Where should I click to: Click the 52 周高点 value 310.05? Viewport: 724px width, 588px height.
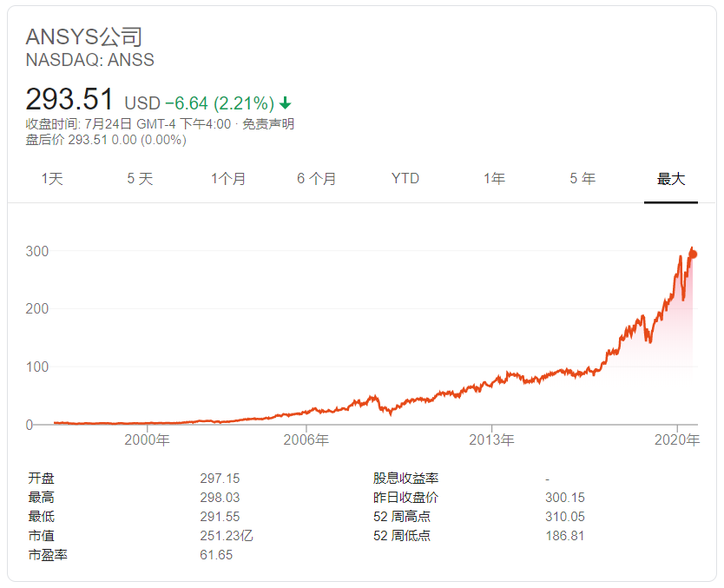(x=564, y=517)
